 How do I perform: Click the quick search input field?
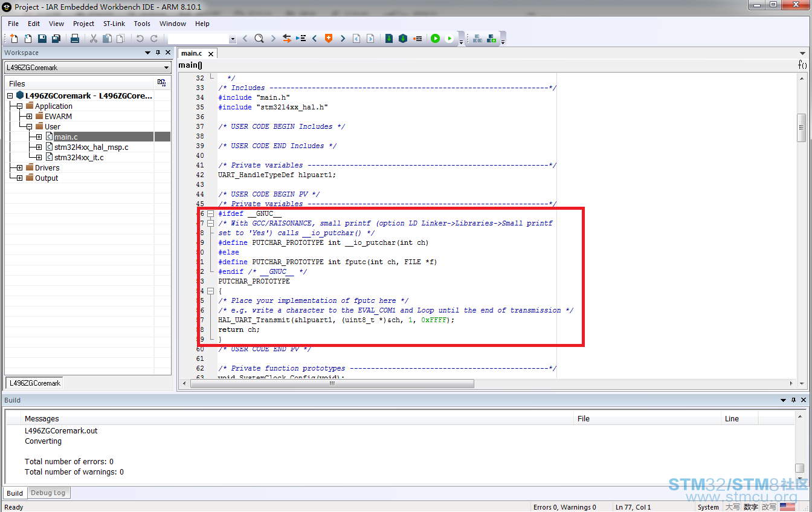pos(198,39)
